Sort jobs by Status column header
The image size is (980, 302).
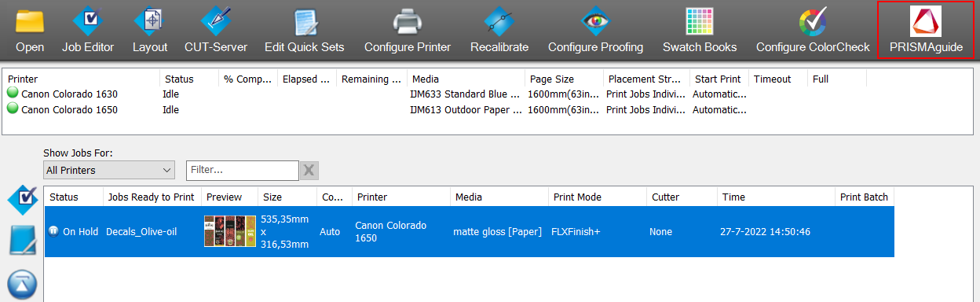click(x=73, y=197)
